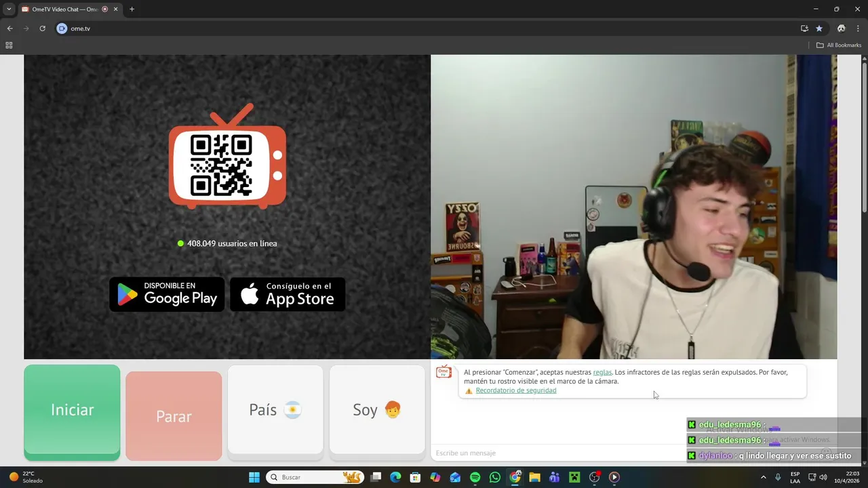Click the OmeTV avatar icon in chat
Viewport: 868px width, 488px height.
pos(443,371)
